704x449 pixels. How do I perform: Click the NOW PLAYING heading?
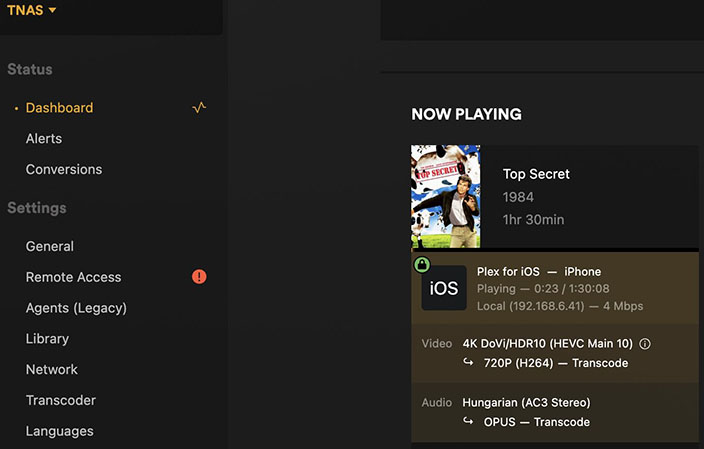[x=466, y=114]
